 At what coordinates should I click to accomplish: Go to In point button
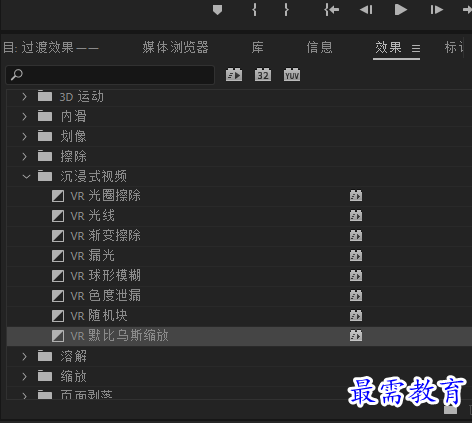[331, 10]
